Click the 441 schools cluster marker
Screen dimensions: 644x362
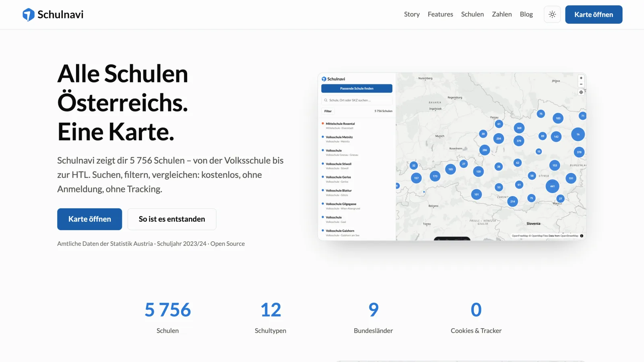click(x=552, y=186)
